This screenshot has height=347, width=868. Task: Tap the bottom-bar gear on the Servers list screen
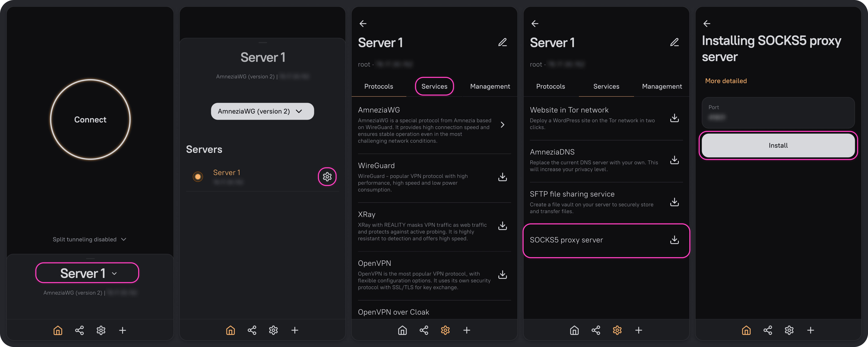point(273,330)
